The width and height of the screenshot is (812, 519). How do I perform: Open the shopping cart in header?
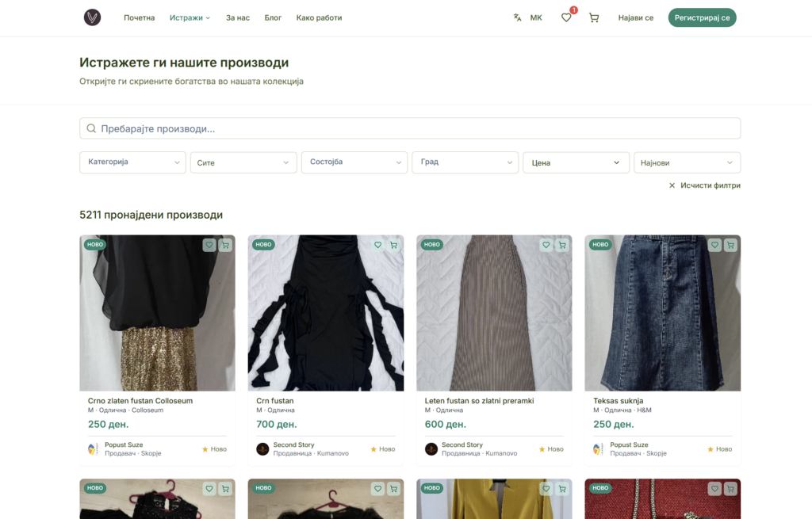pyautogui.click(x=594, y=17)
